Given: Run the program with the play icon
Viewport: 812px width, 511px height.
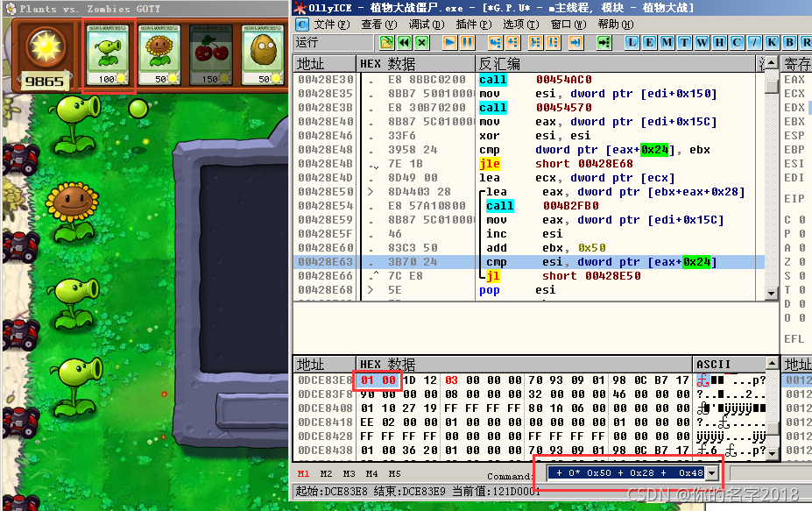Looking at the screenshot, I should coord(450,42).
